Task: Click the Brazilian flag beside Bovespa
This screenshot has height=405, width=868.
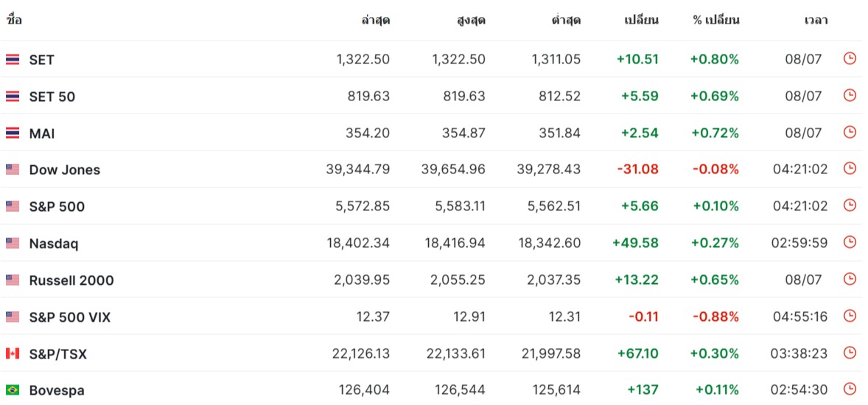Action: point(13,390)
